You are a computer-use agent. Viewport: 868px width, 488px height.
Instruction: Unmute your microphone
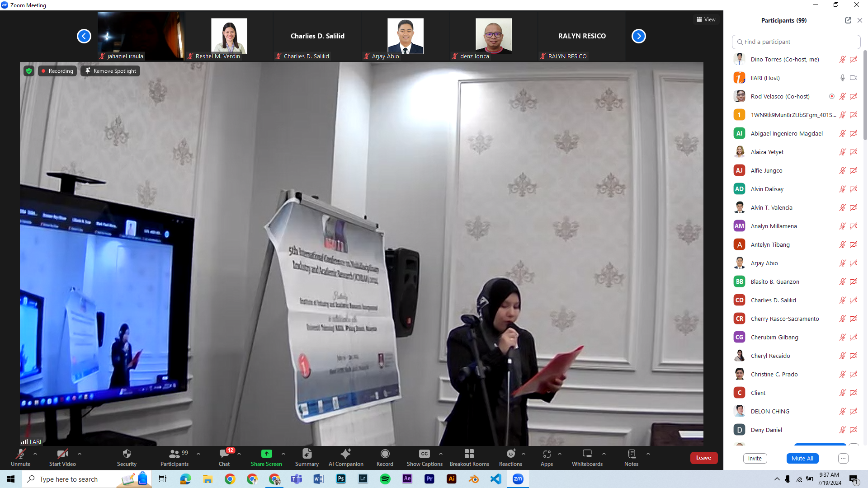pos(20,454)
